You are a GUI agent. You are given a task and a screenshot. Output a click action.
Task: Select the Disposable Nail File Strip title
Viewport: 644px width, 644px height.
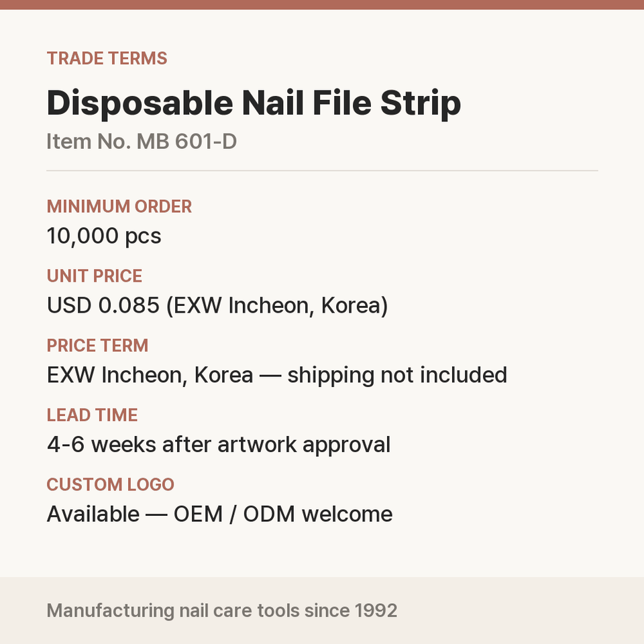pyautogui.click(x=254, y=103)
